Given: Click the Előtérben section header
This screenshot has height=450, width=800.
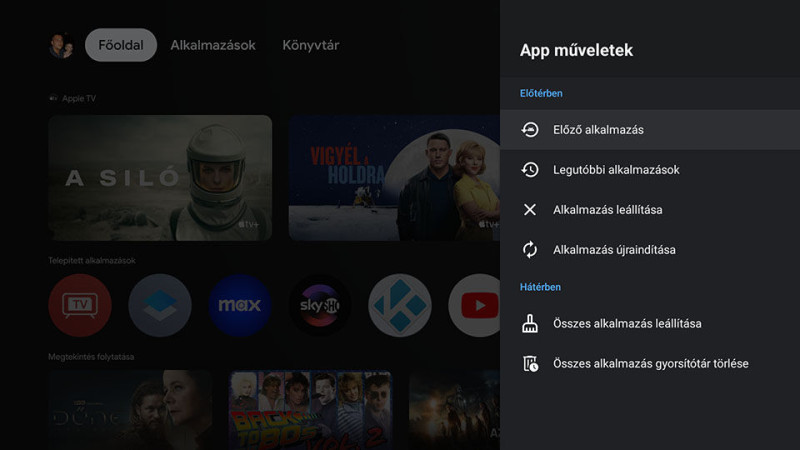Looking at the screenshot, I should pos(541,93).
